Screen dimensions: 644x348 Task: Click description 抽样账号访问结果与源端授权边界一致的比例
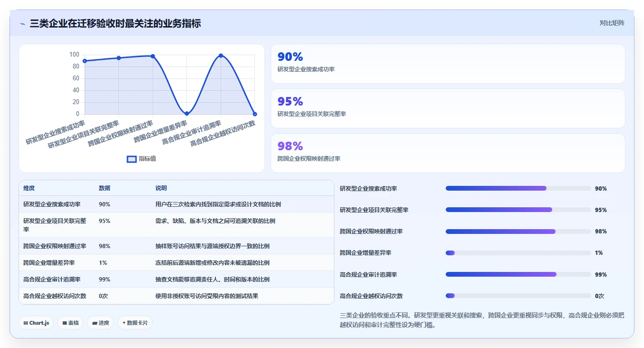pos(213,246)
